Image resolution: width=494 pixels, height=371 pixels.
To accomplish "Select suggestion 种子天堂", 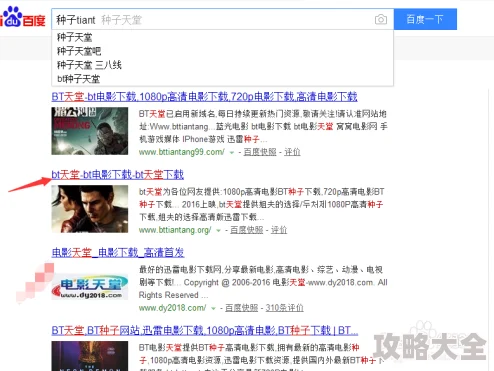I will coord(75,37).
